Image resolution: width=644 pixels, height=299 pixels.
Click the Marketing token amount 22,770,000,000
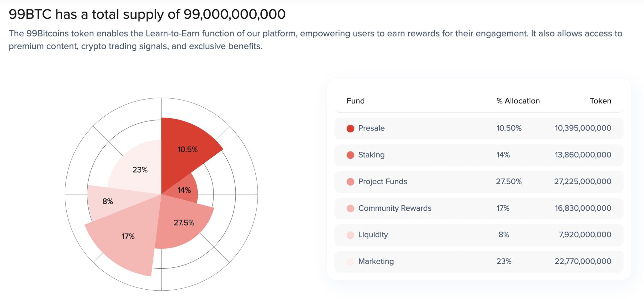(x=582, y=261)
